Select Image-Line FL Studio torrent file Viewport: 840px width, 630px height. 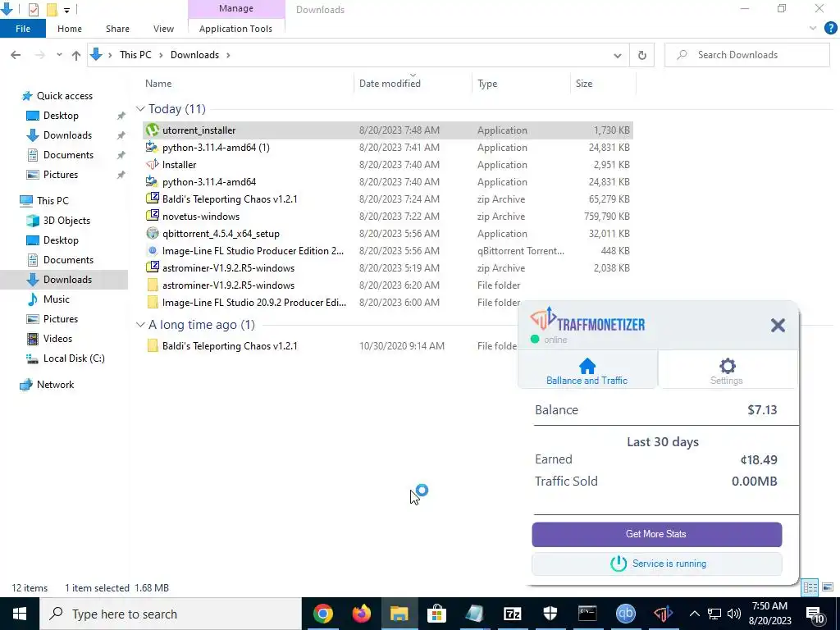[x=388, y=251]
